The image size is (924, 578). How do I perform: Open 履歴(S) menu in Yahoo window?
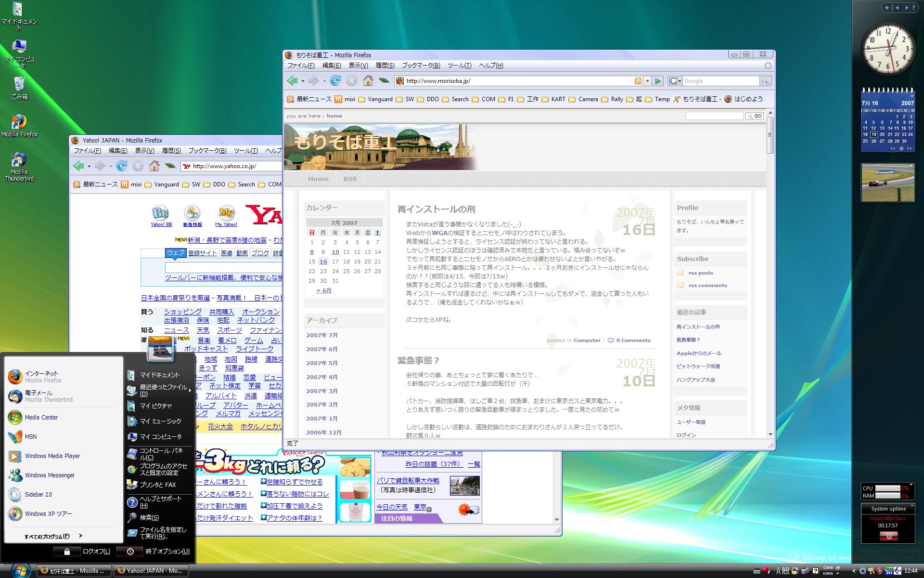pos(171,151)
